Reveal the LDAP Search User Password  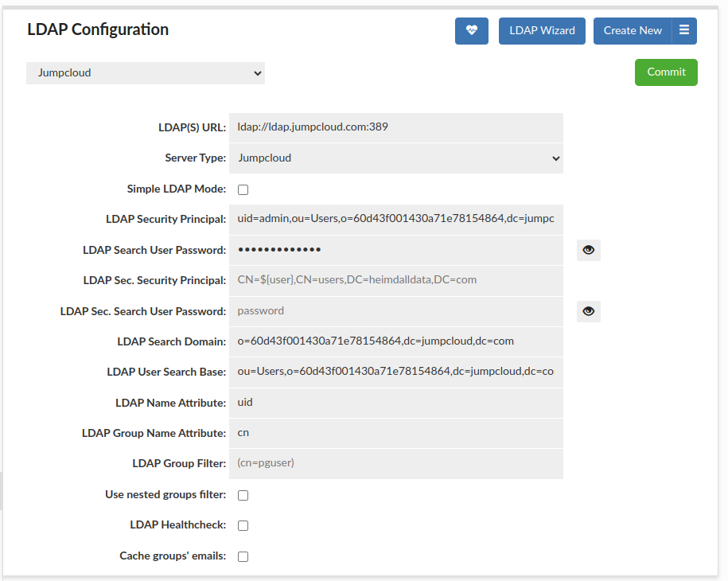(588, 250)
